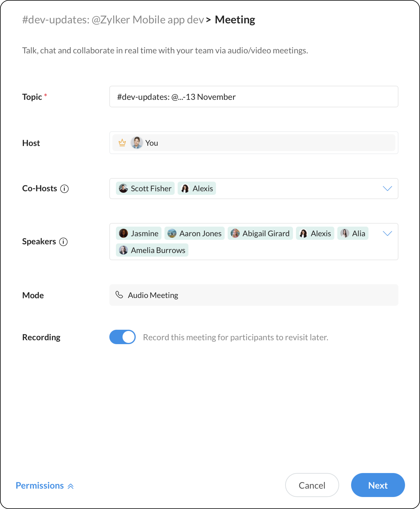This screenshot has width=420, height=509.
Task: Expand the Co-Hosts dropdown arrow
Action: click(387, 189)
